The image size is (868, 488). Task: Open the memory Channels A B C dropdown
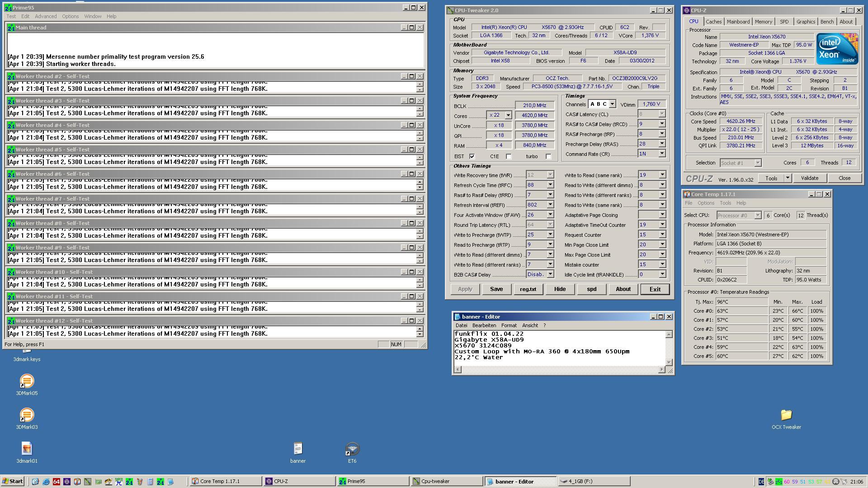point(612,104)
